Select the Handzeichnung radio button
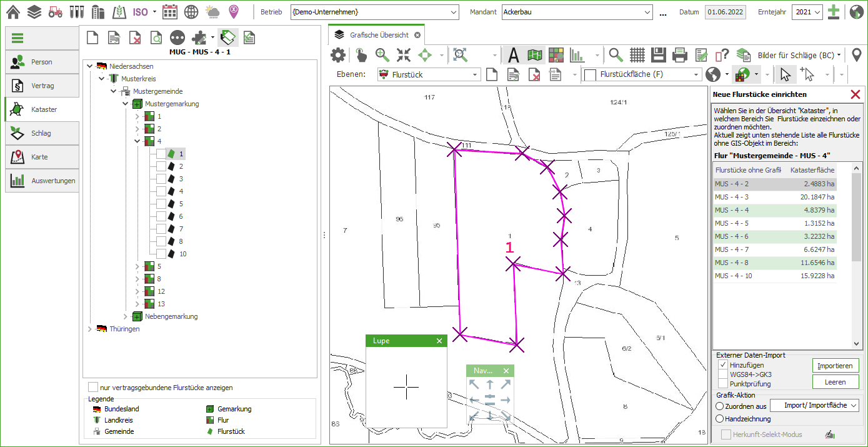This screenshot has height=447, width=868. 719,419
